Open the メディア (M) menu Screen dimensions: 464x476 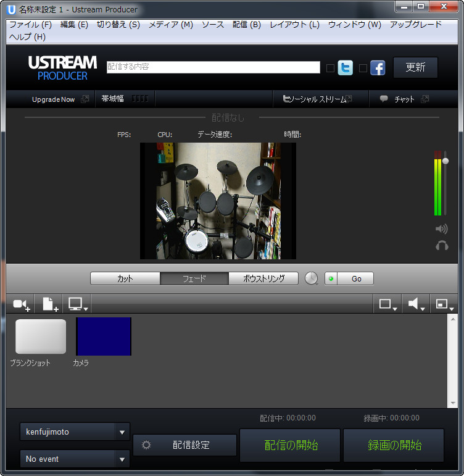171,25
